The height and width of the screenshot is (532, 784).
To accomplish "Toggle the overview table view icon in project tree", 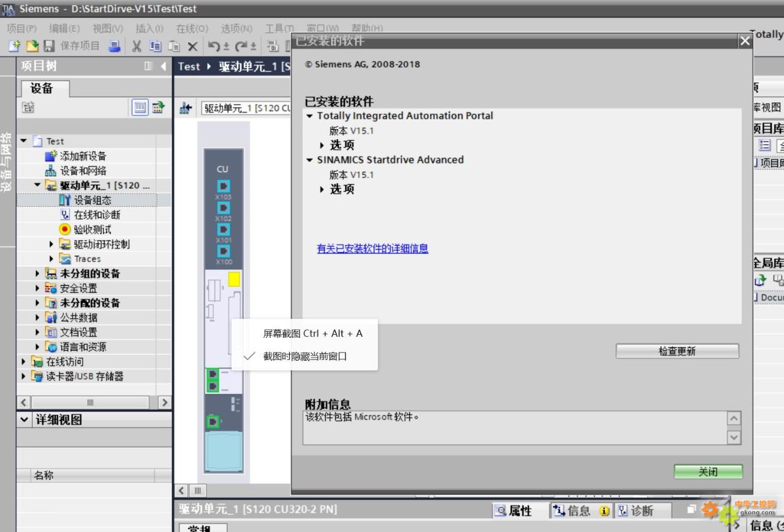I will pyautogui.click(x=140, y=108).
